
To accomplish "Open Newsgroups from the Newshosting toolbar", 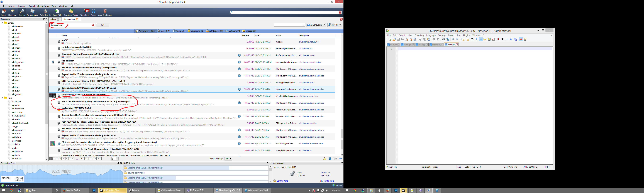I will click(32, 12).
